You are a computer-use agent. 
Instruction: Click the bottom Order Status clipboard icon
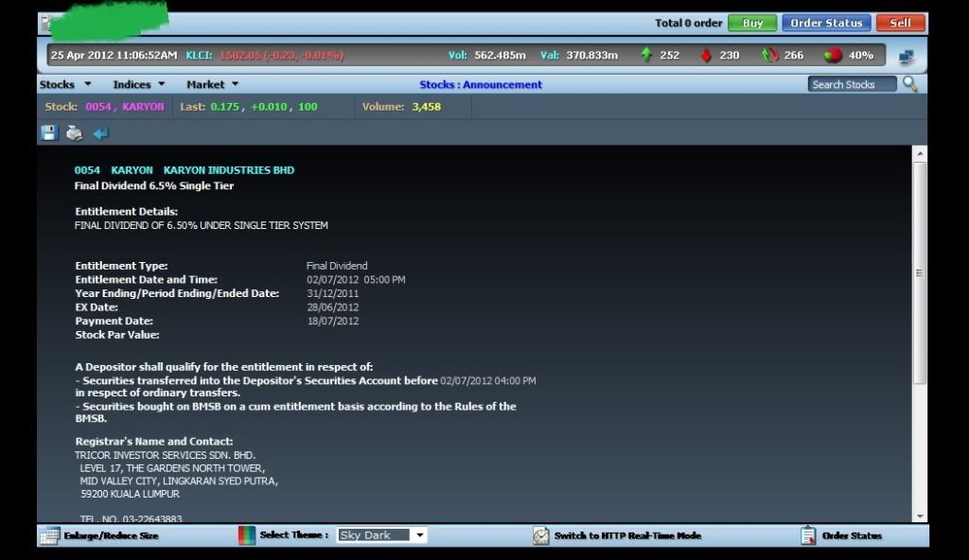(808, 535)
